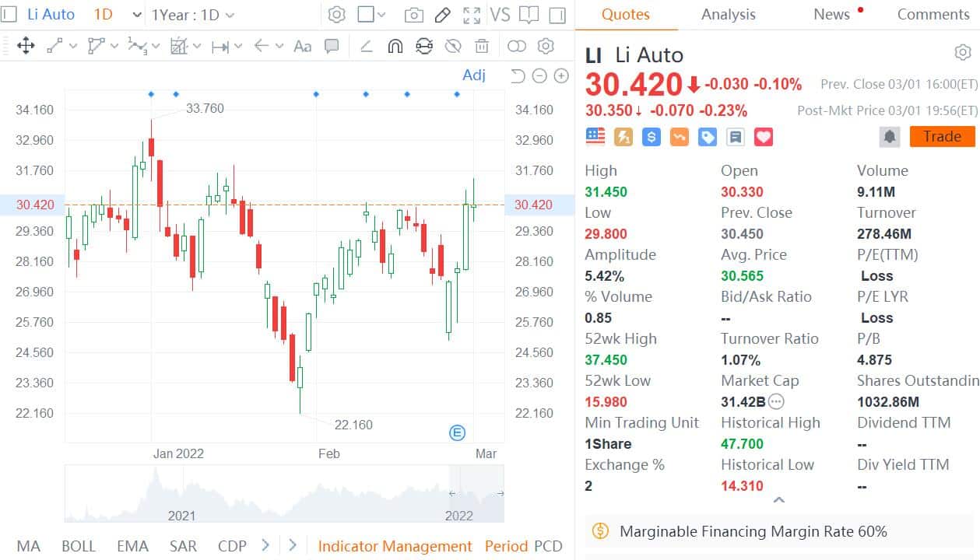
Task: Open Indicator Management
Action: pyautogui.click(x=395, y=546)
